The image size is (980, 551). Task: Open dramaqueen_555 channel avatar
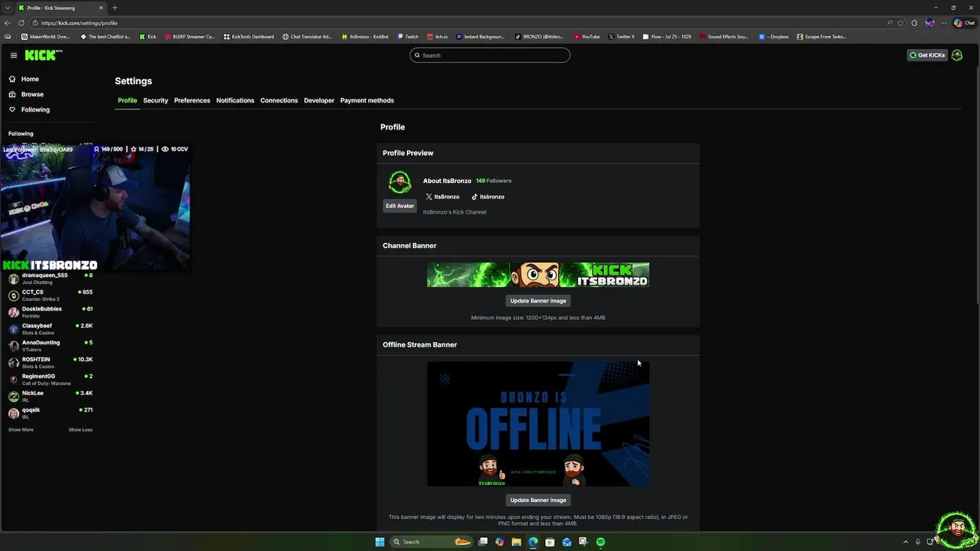pos(14,279)
